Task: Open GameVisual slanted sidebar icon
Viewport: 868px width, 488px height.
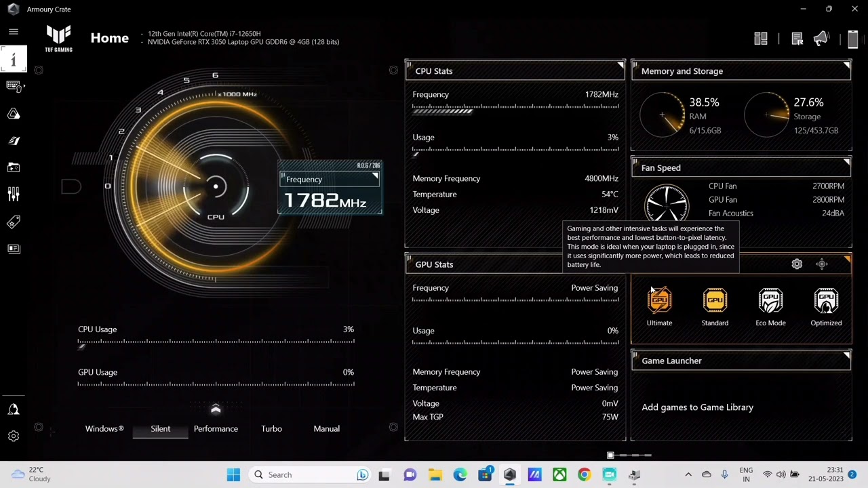Action: click(x=13, y=141)
